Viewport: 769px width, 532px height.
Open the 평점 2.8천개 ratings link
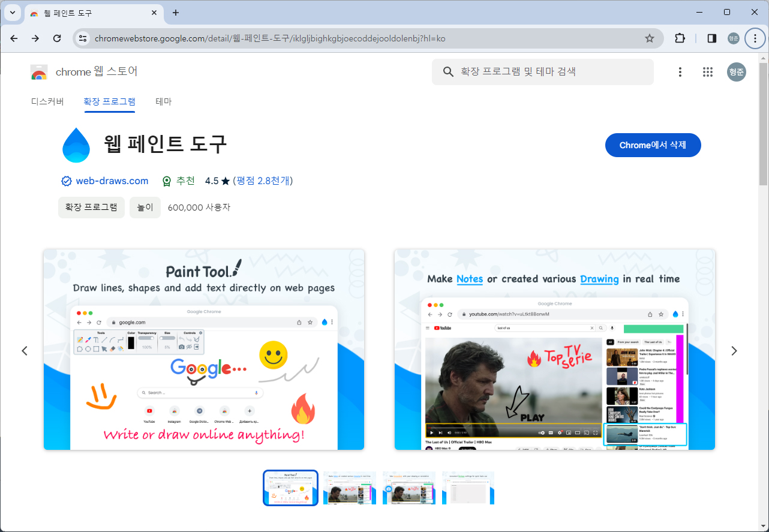pos(263,181)
